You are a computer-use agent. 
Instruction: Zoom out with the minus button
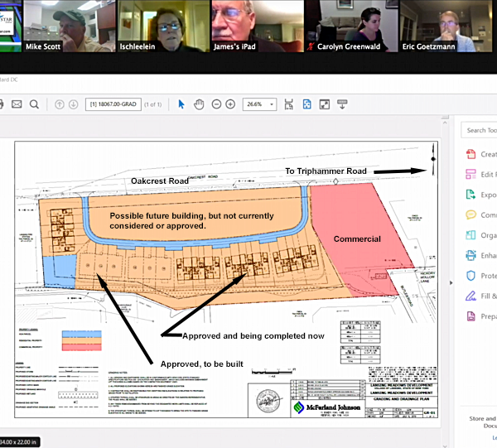216,104
